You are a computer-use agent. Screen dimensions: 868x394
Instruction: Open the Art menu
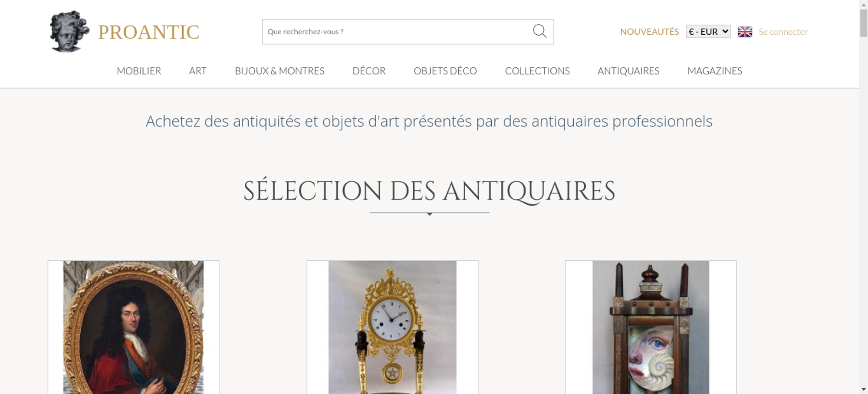[198, 71]
